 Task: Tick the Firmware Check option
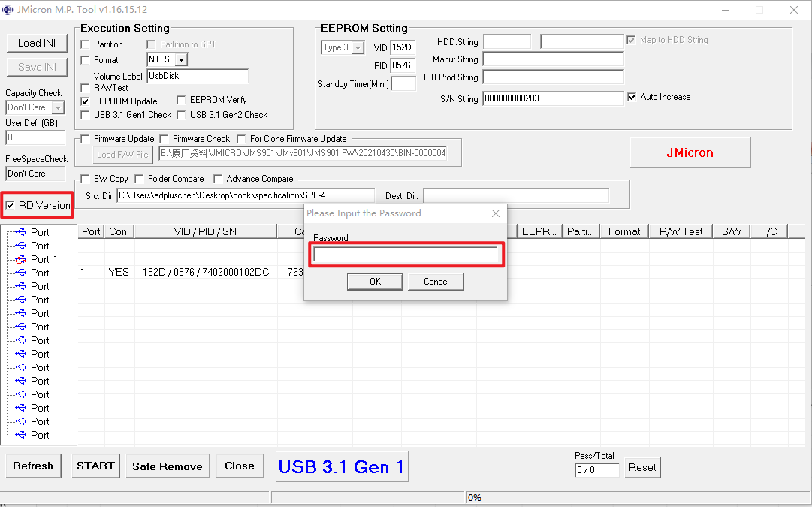coord(165,139)
